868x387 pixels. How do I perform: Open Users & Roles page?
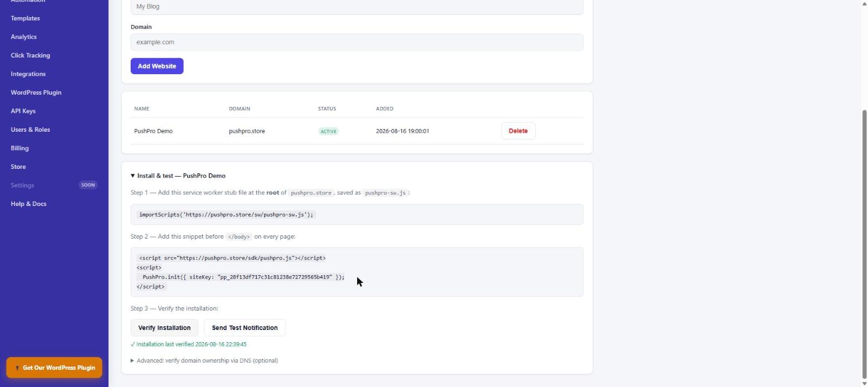pos(30,130)
